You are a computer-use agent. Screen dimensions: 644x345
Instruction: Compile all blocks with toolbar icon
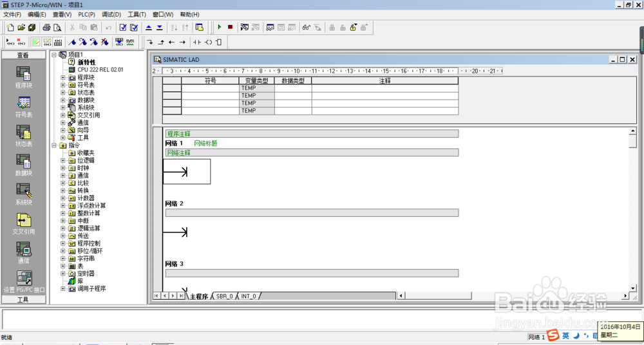(134, 28)
